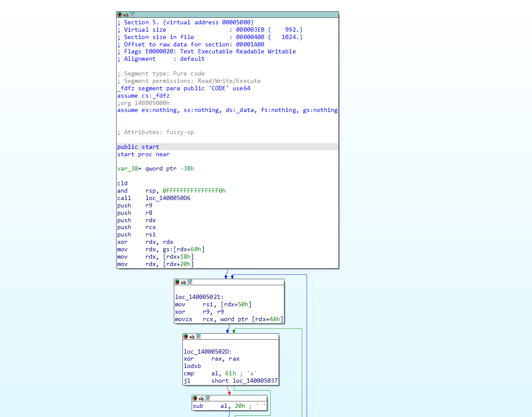532x417 pixels.
Task: Click the 'Section size in file' comment line
Action: click(x=210, y=37)
